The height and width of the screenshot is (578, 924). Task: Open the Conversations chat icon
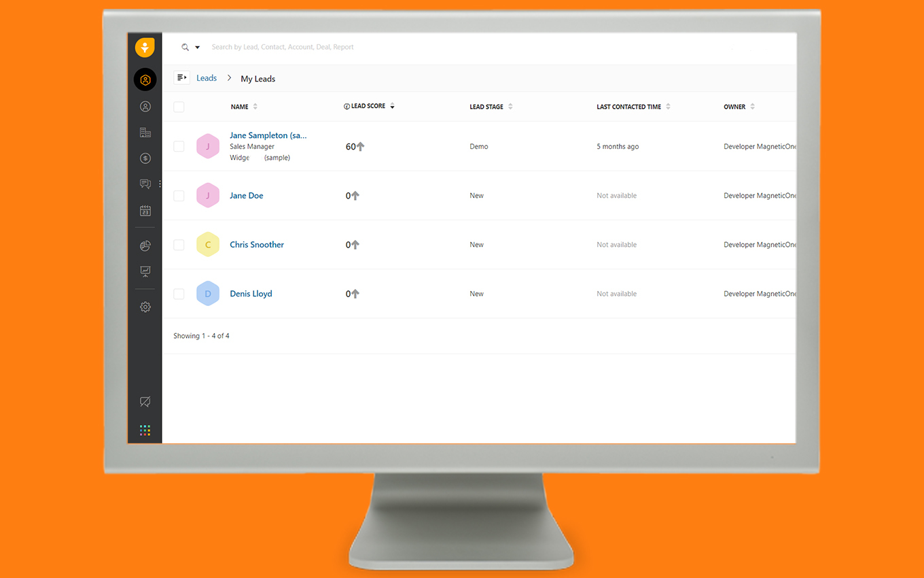coord(145,184)
